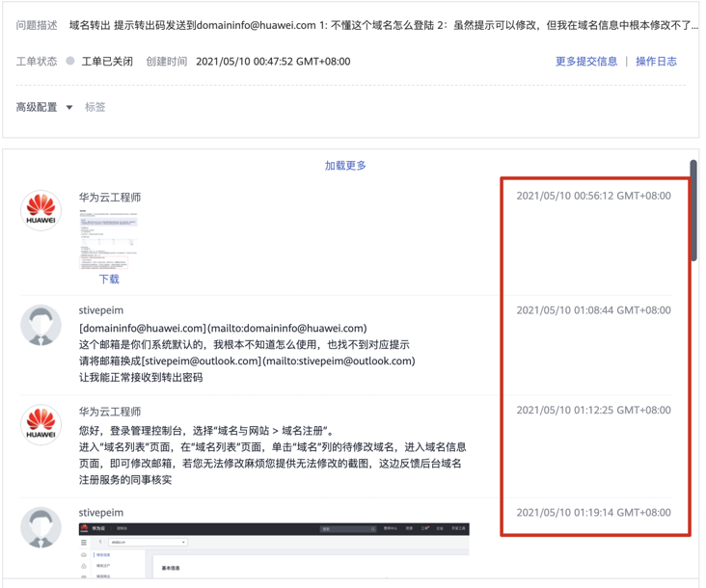Screen dimensions: 706x588
Task: Open 更多提交信息 link
Action: [x=586, y=61]
